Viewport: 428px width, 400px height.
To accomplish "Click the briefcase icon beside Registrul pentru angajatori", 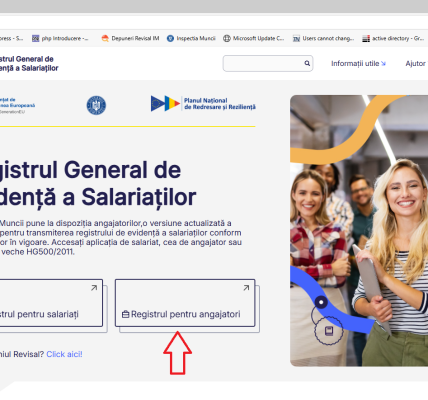I will point(125,314).
